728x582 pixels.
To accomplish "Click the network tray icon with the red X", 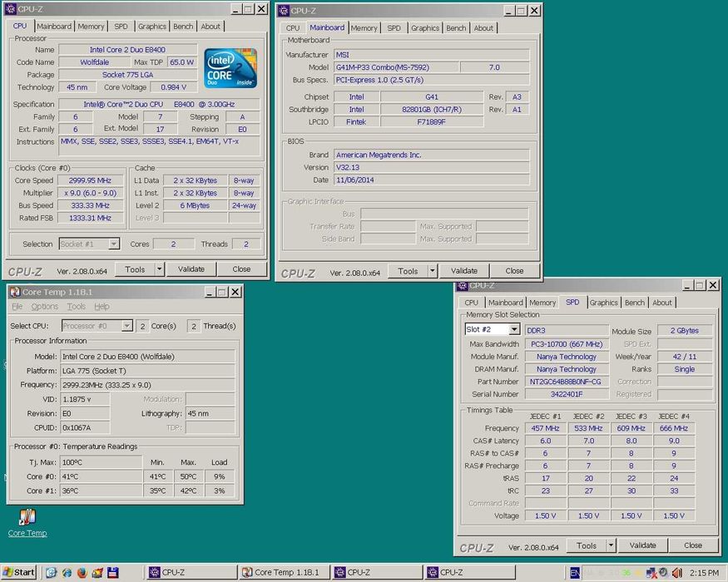I will [x=651, y=573].
